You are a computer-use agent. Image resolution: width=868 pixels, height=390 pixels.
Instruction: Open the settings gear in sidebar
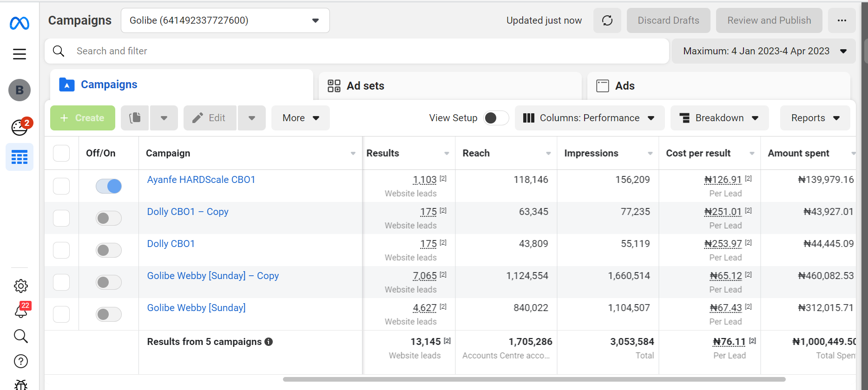[20, 286]
